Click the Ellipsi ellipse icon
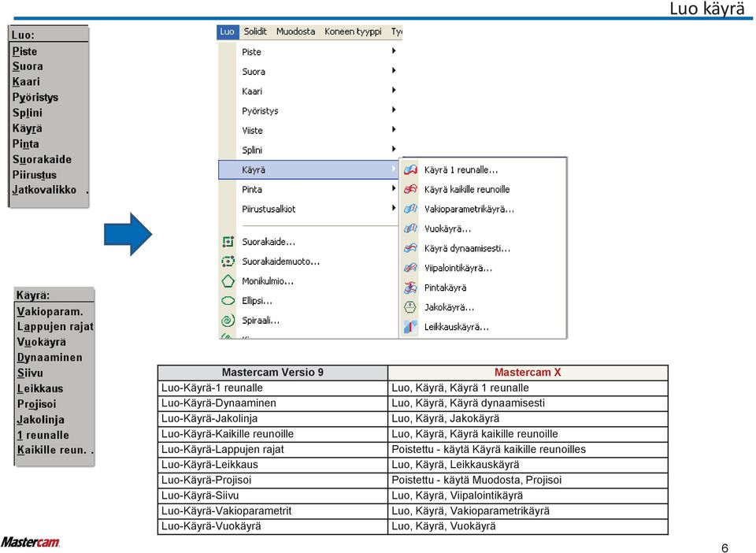The width and height of the screenshot is (756, 553). pyautogui.click(x=228, y=301)
